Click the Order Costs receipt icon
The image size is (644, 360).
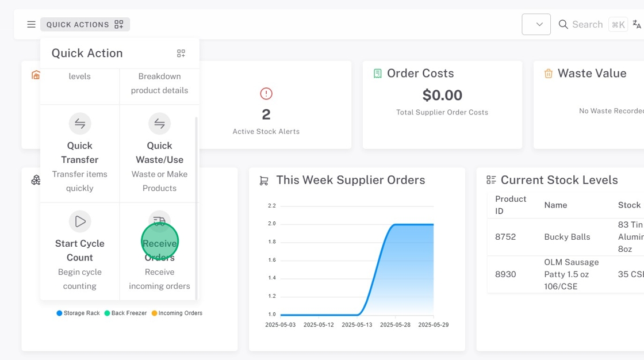click(x=377, y=74)
